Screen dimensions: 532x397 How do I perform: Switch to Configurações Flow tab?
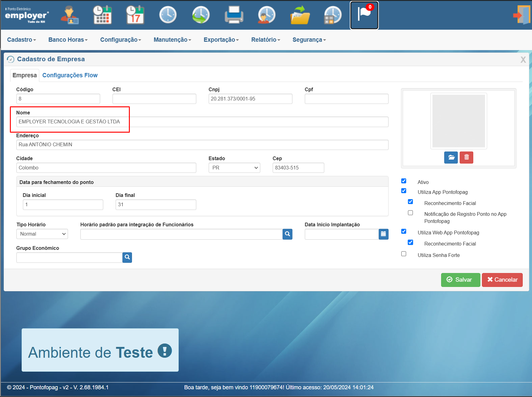coord(70,75)
